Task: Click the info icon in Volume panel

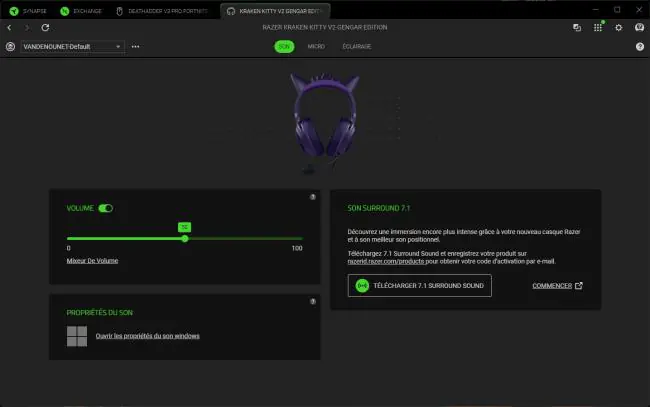Action: (x=313, y=197)
